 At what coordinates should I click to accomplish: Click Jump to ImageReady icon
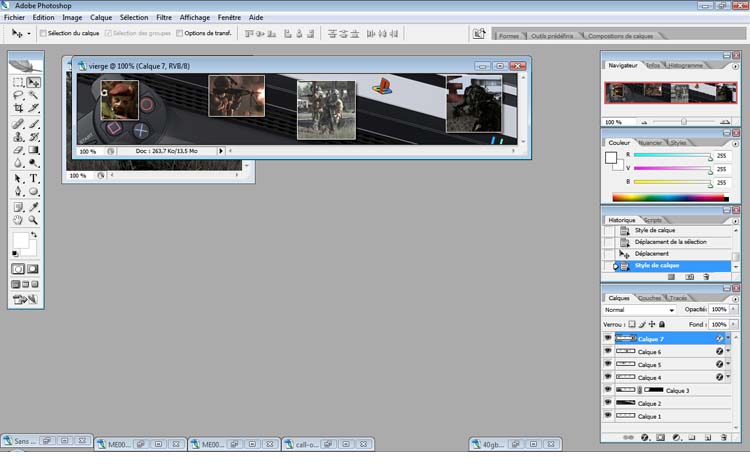pyautogui.click(x=25, y=300)
